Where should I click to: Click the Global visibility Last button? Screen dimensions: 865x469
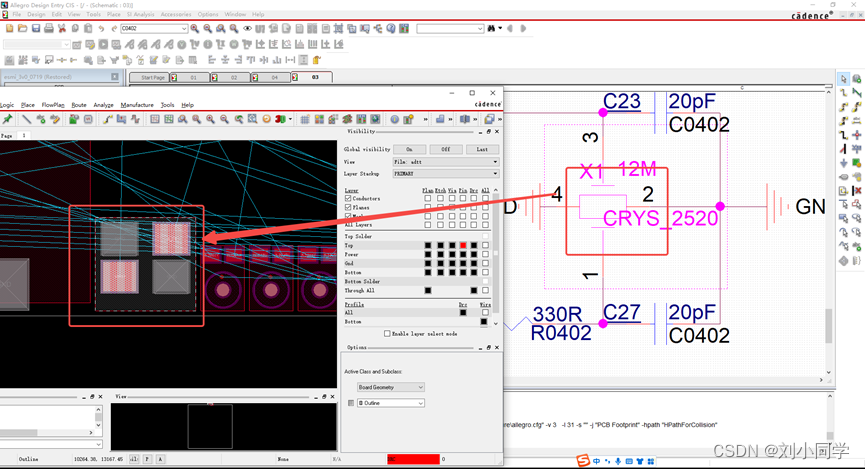click(481, 149)
